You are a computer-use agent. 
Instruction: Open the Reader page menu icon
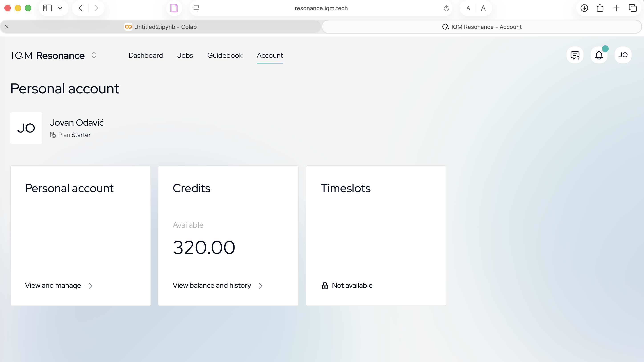[x=196, y=8]
